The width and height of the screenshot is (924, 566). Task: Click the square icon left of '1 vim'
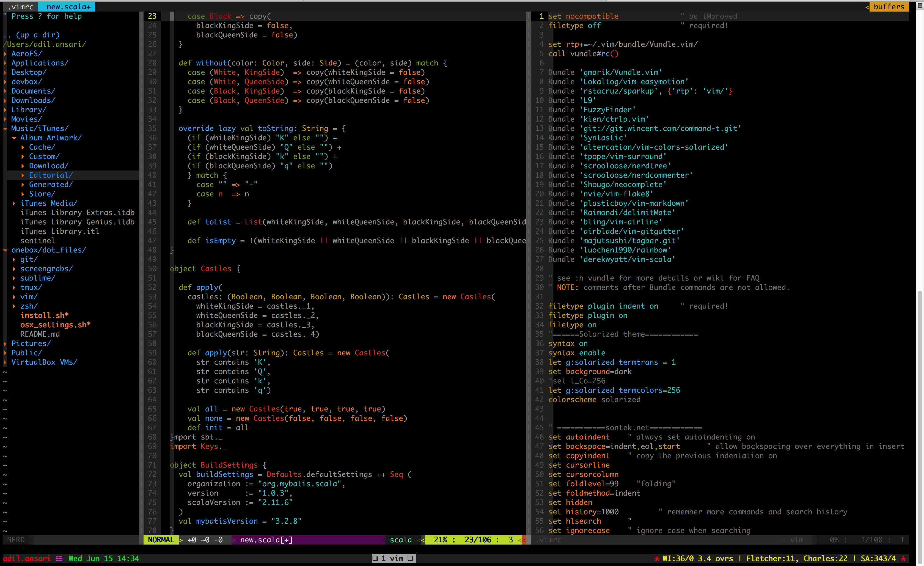[375, 559]
